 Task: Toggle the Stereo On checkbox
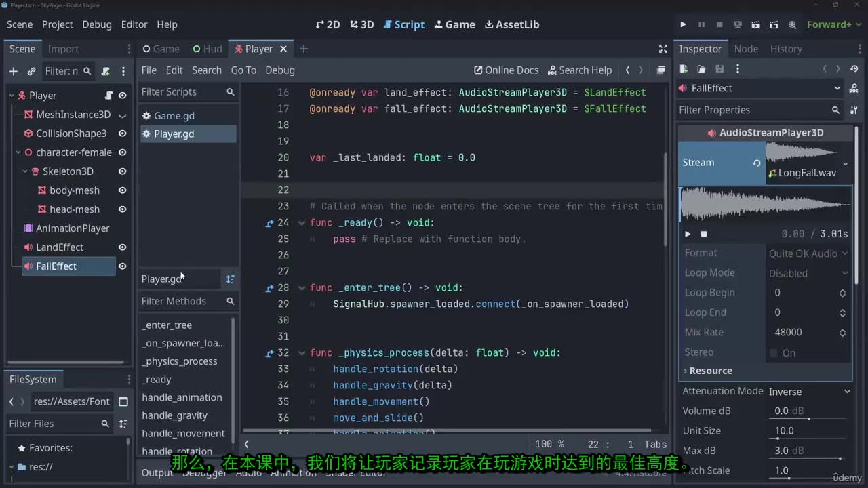774,352
